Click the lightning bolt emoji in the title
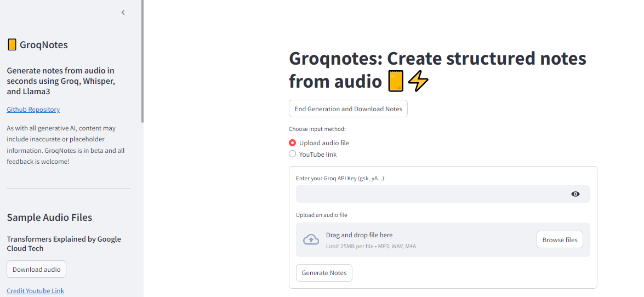 tap(419, 82)
